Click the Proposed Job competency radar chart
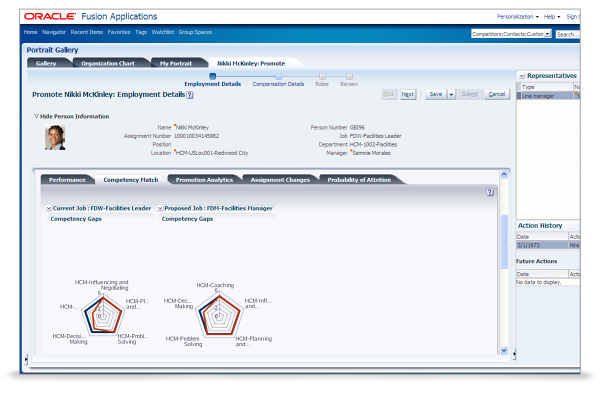 219,315
